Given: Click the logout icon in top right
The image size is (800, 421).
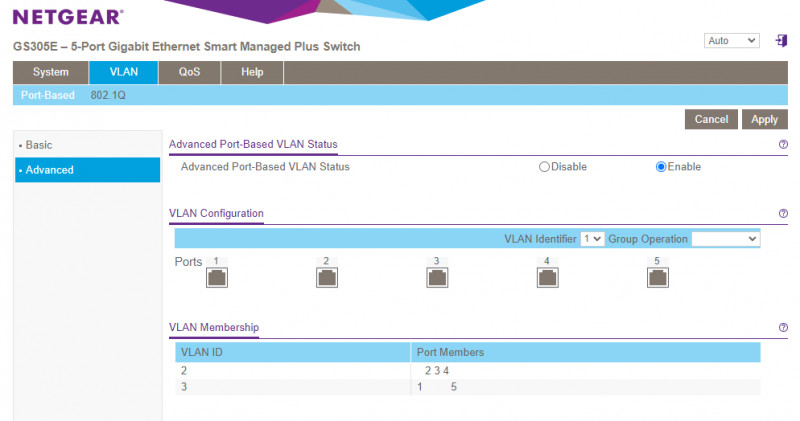Looking at the screenshot, I should coord(781,40).
